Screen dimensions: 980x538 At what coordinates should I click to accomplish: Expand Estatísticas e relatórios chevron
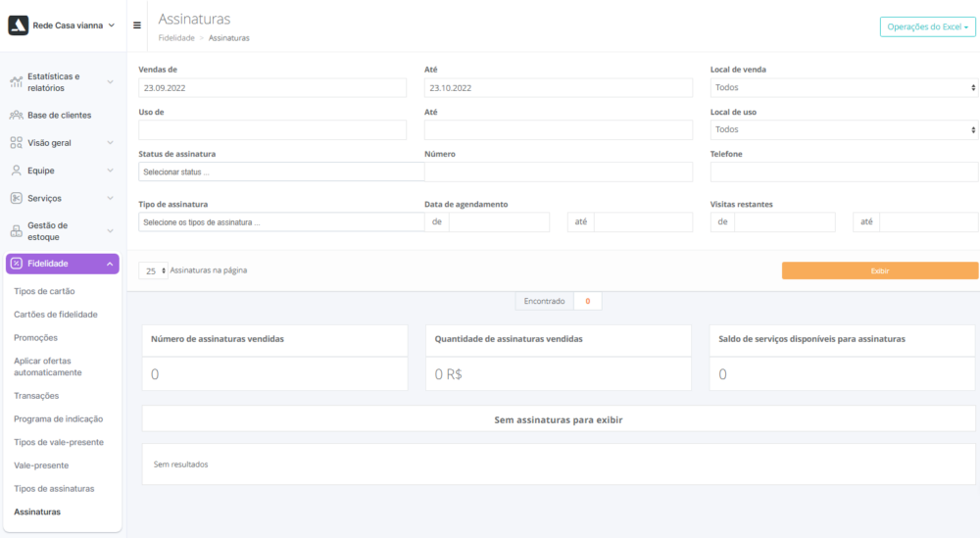pyautogui.click(x=110, y=82)
